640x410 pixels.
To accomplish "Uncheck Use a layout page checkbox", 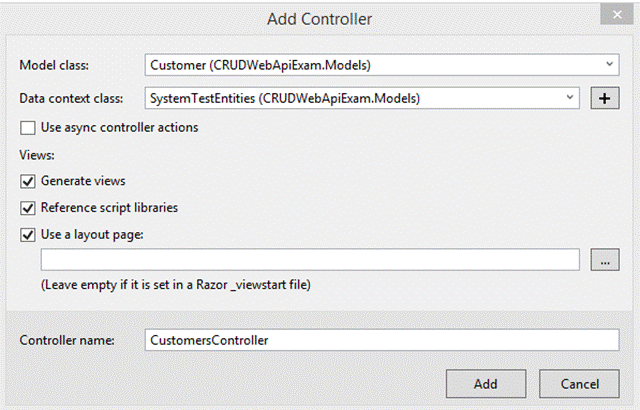I will (28, 235).
